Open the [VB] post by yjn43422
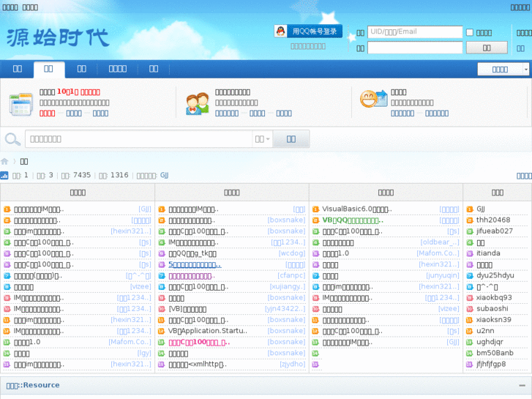 point(187,309)
